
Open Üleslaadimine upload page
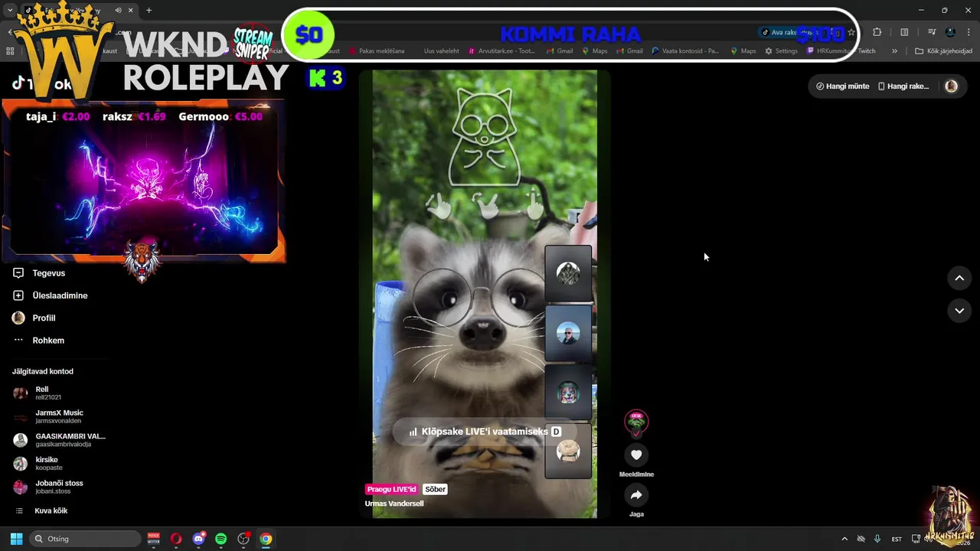50,295
